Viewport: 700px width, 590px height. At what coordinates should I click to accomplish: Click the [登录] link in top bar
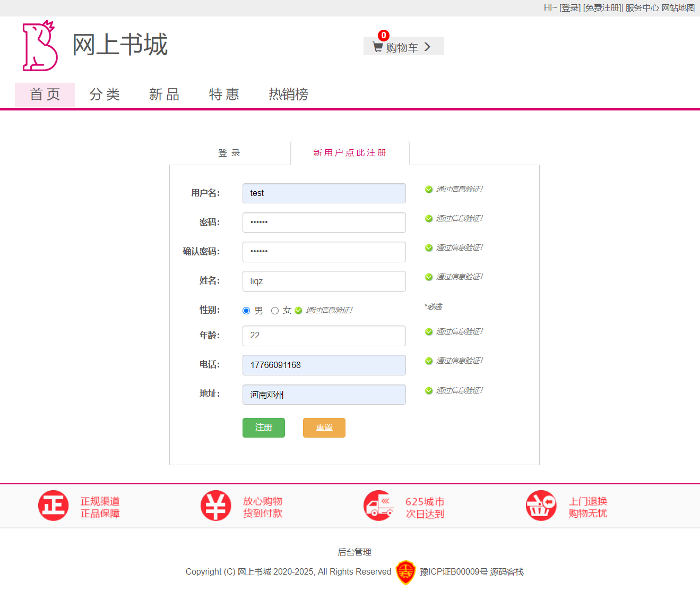pyautogui.click(x=570, y=8)
